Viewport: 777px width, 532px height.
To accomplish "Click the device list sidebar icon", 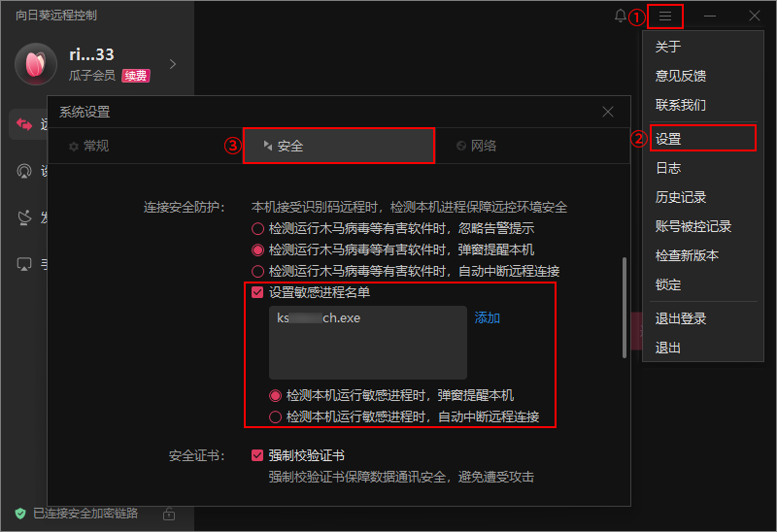I will [23, 171].
